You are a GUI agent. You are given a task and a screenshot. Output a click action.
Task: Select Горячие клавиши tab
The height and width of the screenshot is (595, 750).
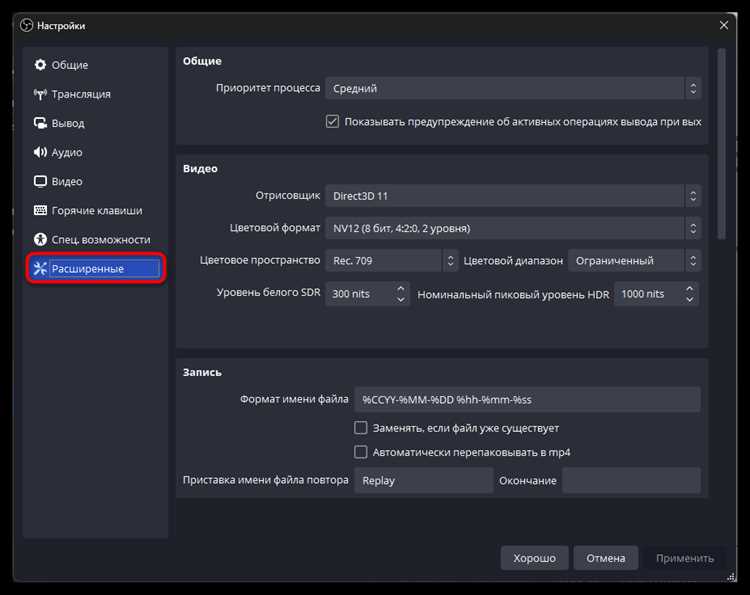pyautogui.click(x=95, y=210)
